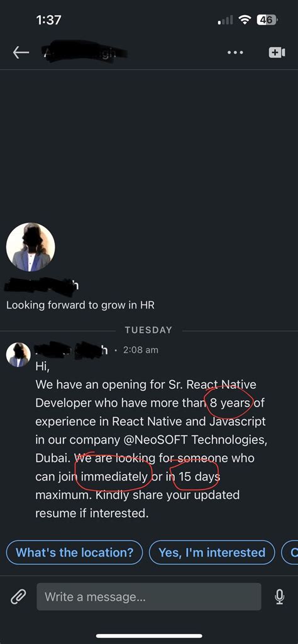
Task: Tap the back arrow to leave conversation
Action: coord(21,52)
